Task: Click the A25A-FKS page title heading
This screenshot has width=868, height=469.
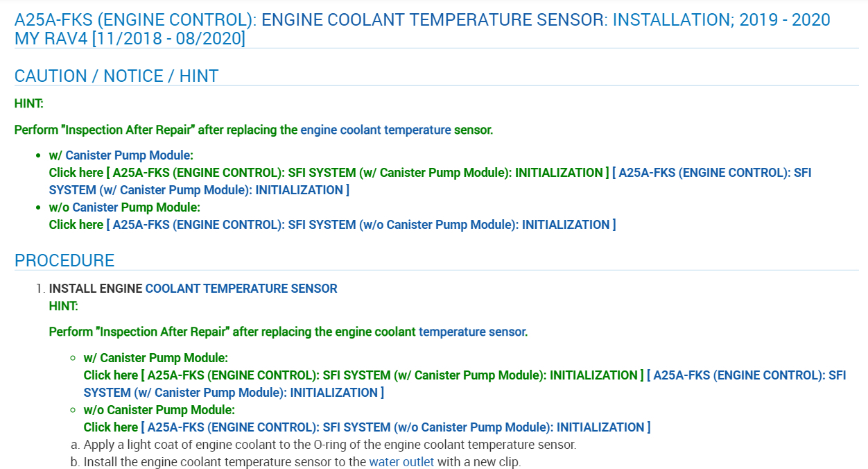Action: [422, 28]
